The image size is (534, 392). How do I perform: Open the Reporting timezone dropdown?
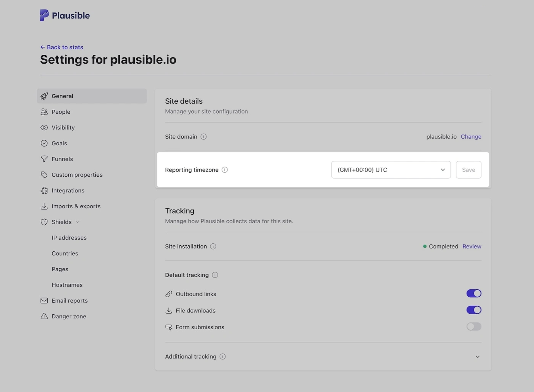(391, 170)
